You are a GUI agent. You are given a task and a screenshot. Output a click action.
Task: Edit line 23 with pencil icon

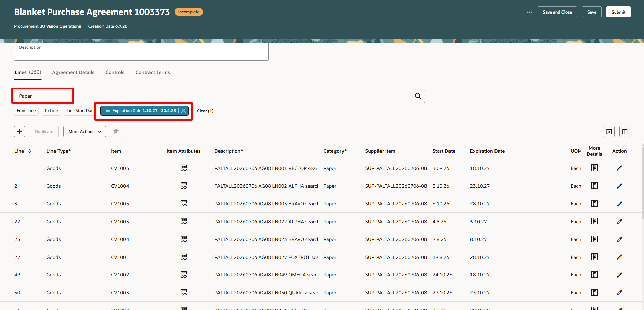click(619, 239)
